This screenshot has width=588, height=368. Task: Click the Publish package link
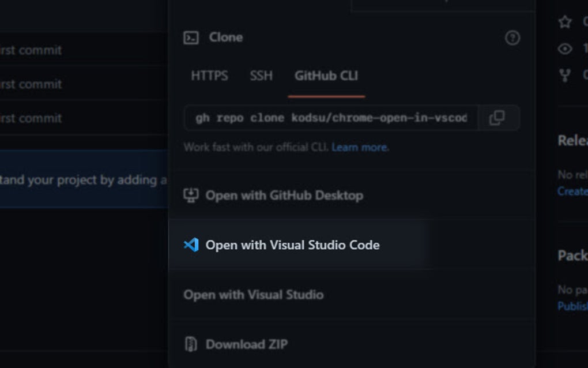[572, 306]
